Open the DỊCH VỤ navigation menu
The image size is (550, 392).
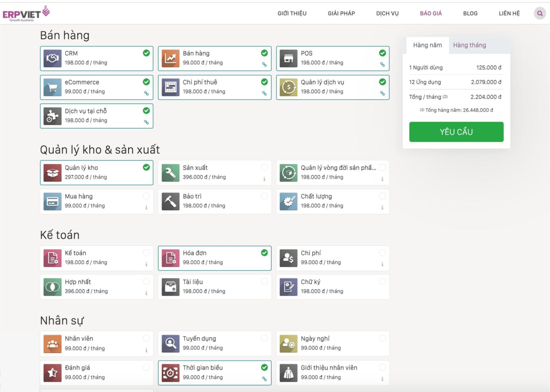point(387,14)
